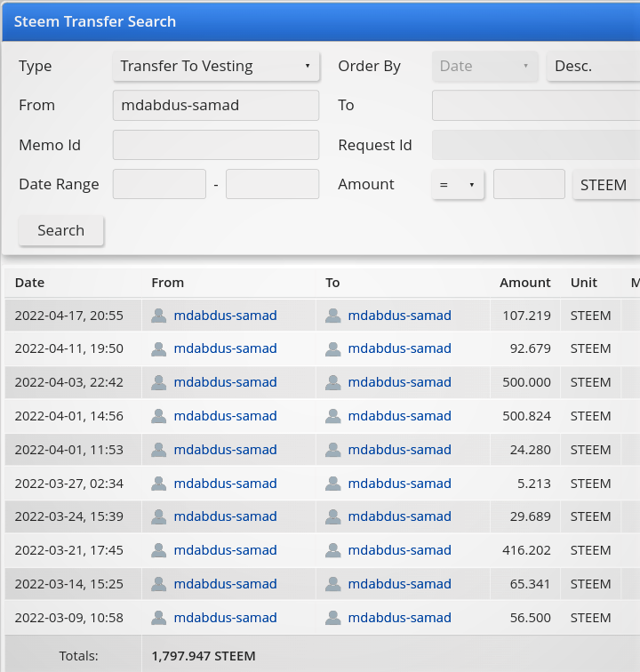The width and height of the screenshot is (640, 672).
Task: Open the Type dropdown showing Transfer To Vesting
Action: 216,66
